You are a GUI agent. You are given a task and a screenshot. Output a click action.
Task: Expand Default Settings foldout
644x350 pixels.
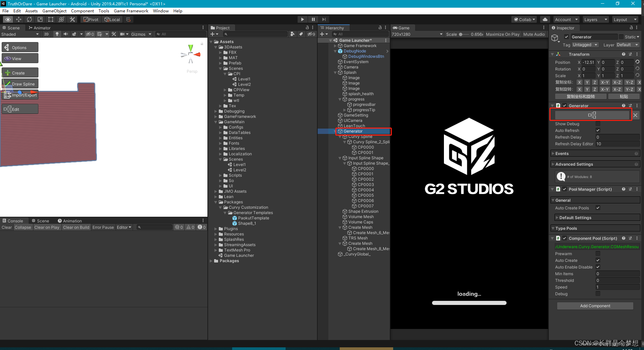(597, 218)
